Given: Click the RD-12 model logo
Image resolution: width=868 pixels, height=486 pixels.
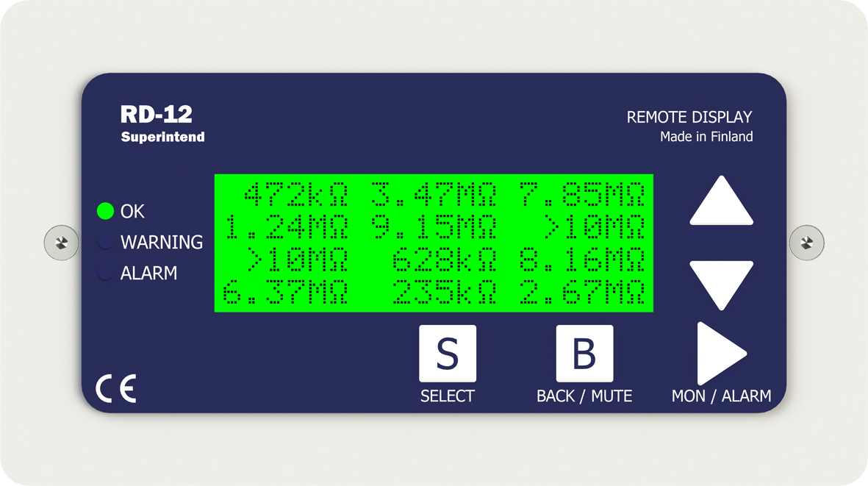Looking at the screenshot, I should 156,115.
